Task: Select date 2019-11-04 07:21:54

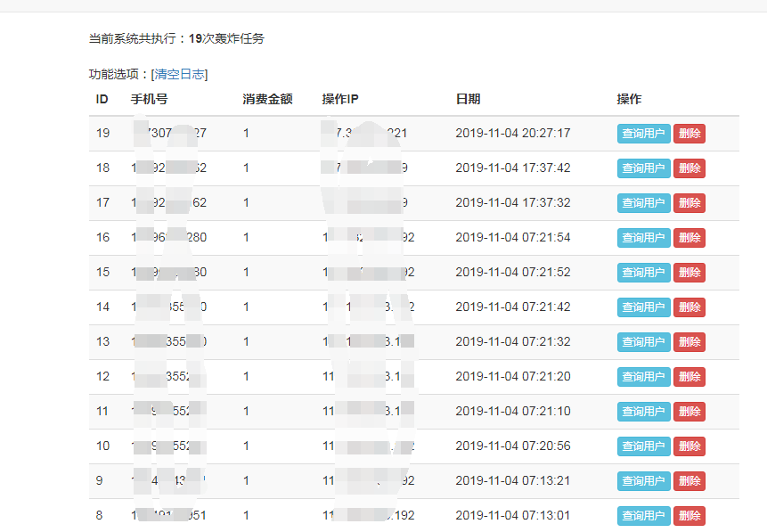Action: [x=512, y=237]
